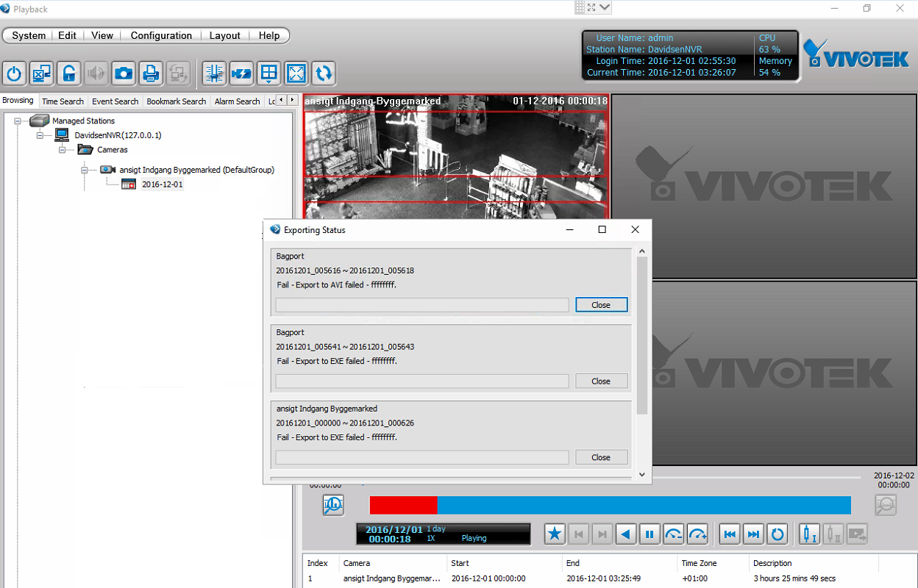
Task: Collapse the DavidsenNVR station node
Action: [x=40, y=135]
